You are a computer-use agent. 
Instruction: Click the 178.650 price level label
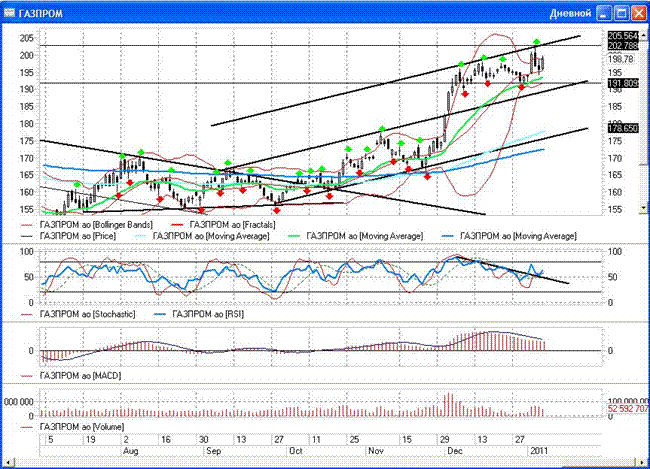coord(623,129)
